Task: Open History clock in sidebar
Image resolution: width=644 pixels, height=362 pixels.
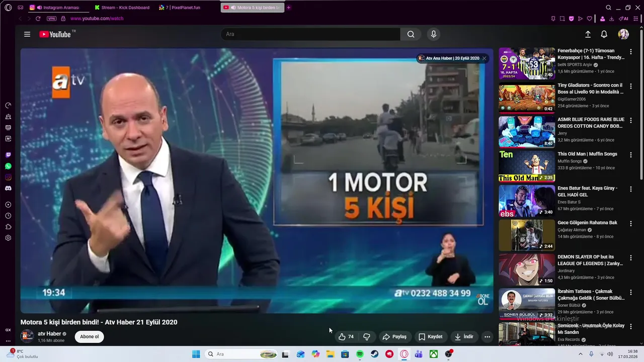Action: click(x=8, y=216)
